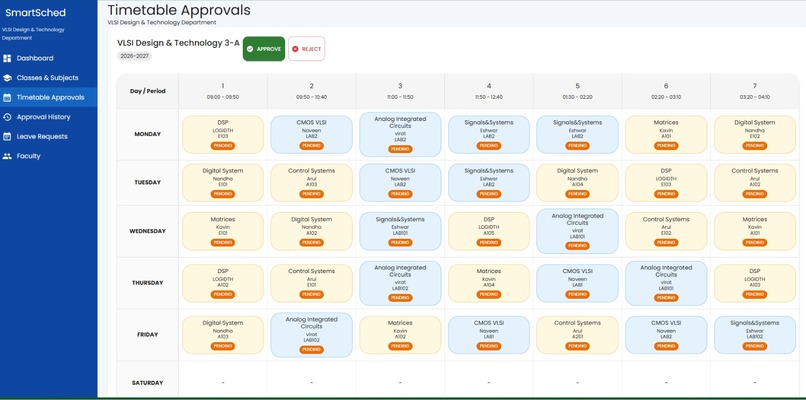This screenshot has height=400, width=806.
Task: Click the Pending badge on Tuesday period 5
Action: [577, 194]
